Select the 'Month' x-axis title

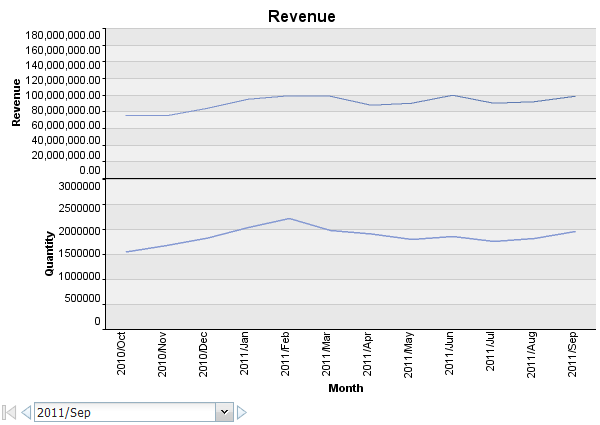pyautogui.click(x=346, y=388)
